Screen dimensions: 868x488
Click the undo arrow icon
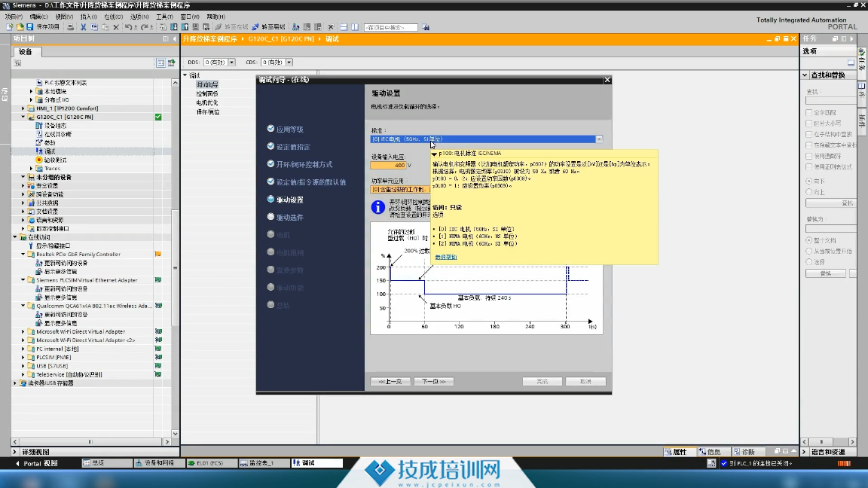pos(128,26)
